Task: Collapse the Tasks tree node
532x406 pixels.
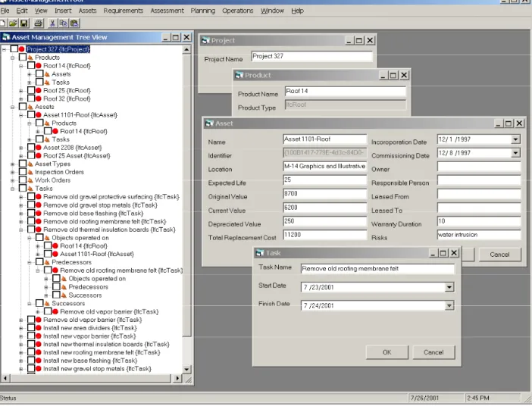Action: tap(13, 189)
